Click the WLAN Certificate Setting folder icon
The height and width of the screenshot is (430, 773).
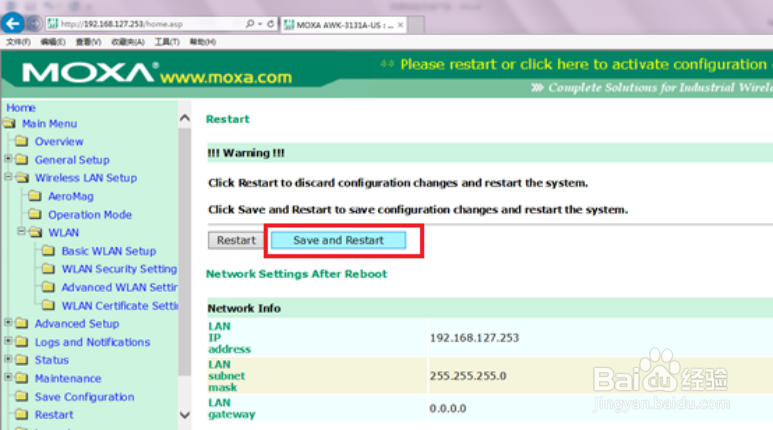(x=48, y=305)
